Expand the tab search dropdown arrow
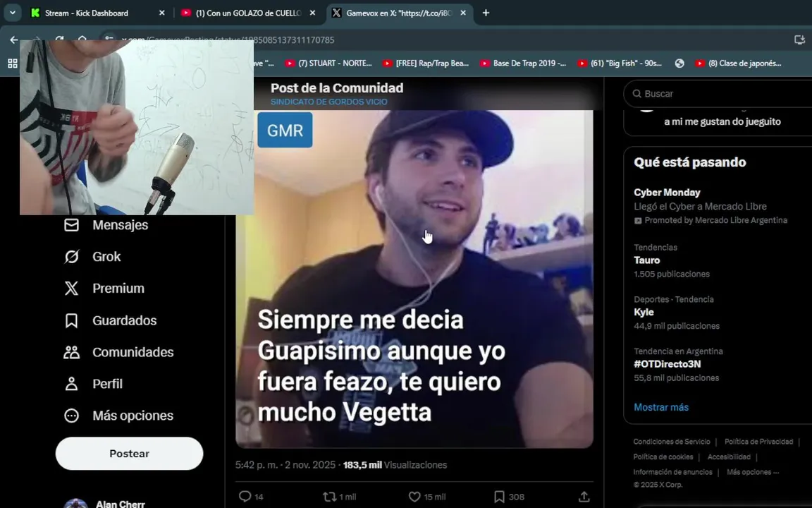Screen dimensions: 812x508 13,13
